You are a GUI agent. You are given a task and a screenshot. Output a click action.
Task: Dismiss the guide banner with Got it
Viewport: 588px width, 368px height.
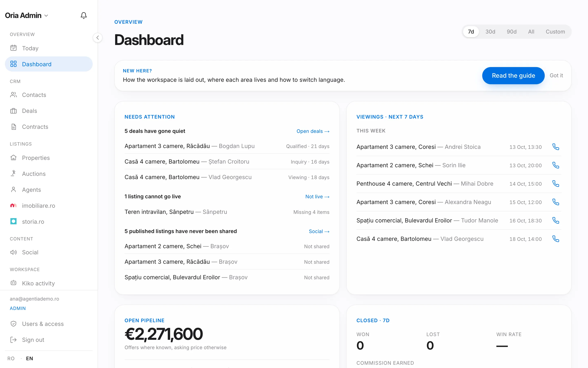556,75
